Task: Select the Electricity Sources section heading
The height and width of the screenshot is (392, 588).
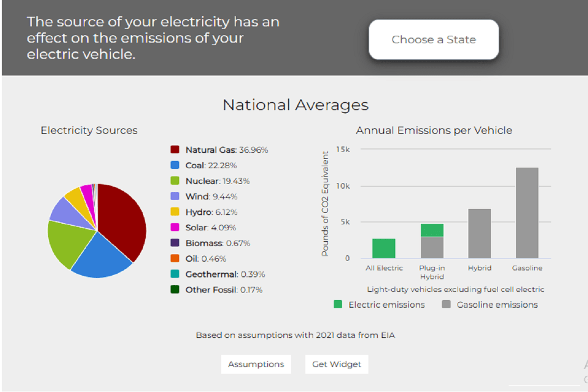Action: coord(89,130)
